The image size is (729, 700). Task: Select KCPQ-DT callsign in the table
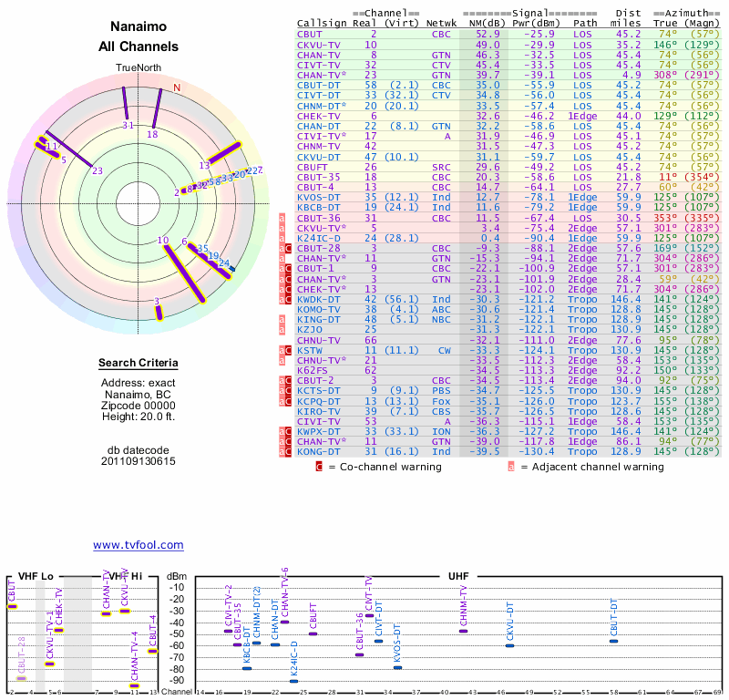[x=318, y=401]
